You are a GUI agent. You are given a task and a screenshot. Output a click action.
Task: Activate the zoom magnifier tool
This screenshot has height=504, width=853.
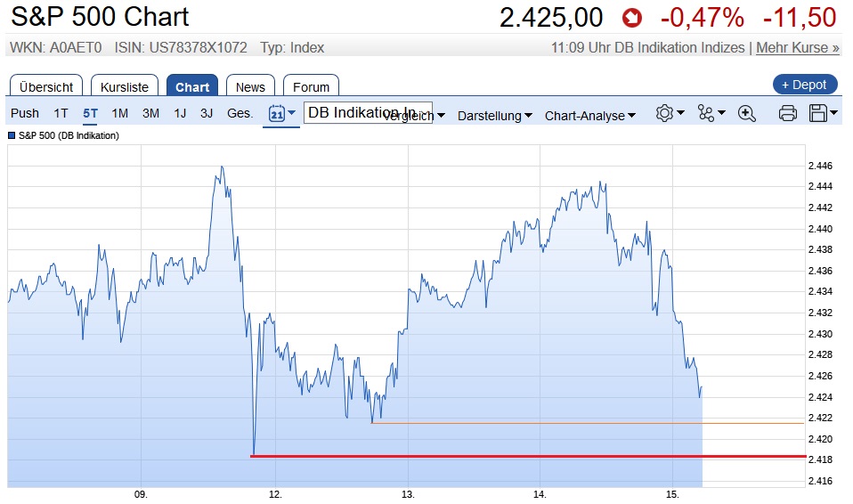pos(746,113)
